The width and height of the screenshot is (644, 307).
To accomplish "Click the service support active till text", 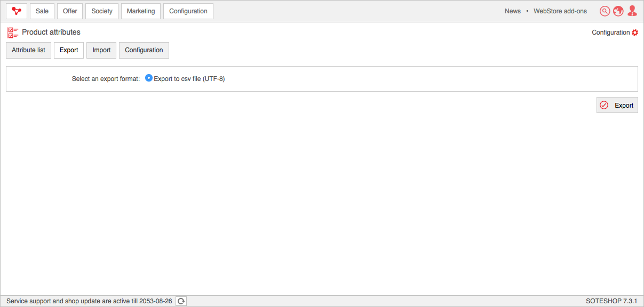I will (89, 301).
